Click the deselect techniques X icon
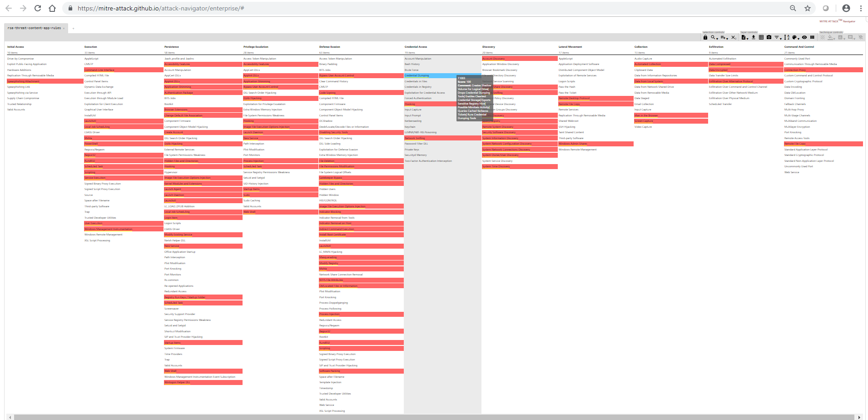The image size is (868, 420). coord(734,37)
